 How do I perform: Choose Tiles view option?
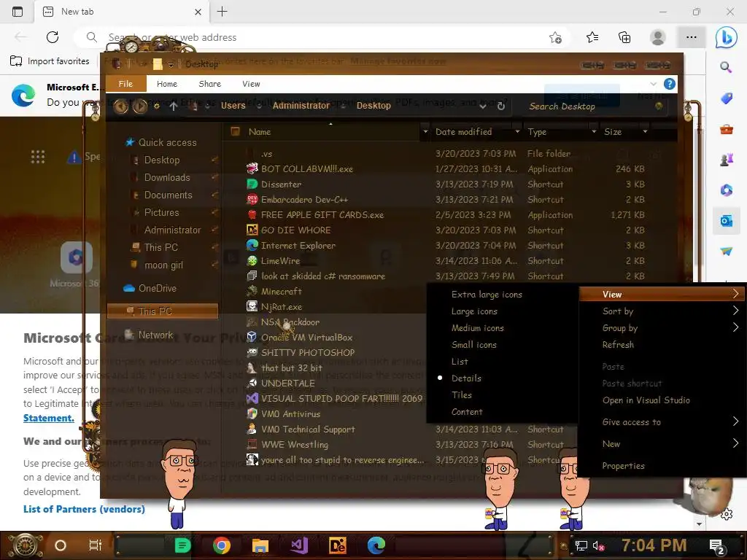[x=462, y=394]
